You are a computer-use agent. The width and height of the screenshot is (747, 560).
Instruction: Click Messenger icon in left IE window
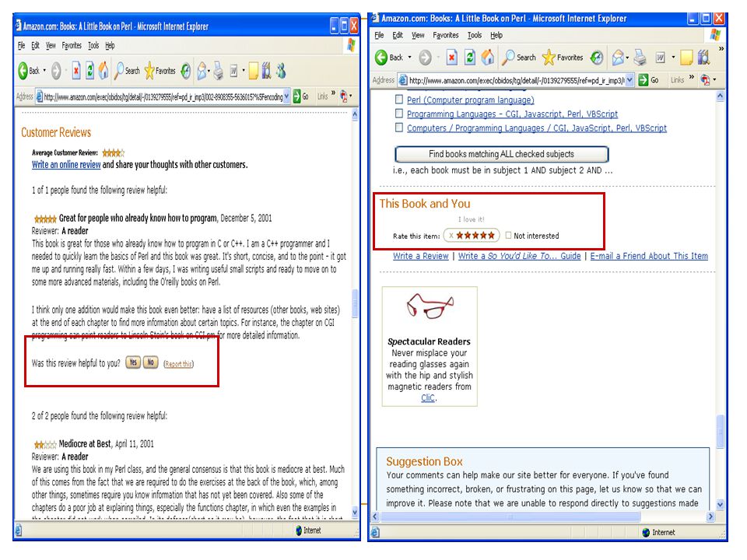tap(282, 71)
